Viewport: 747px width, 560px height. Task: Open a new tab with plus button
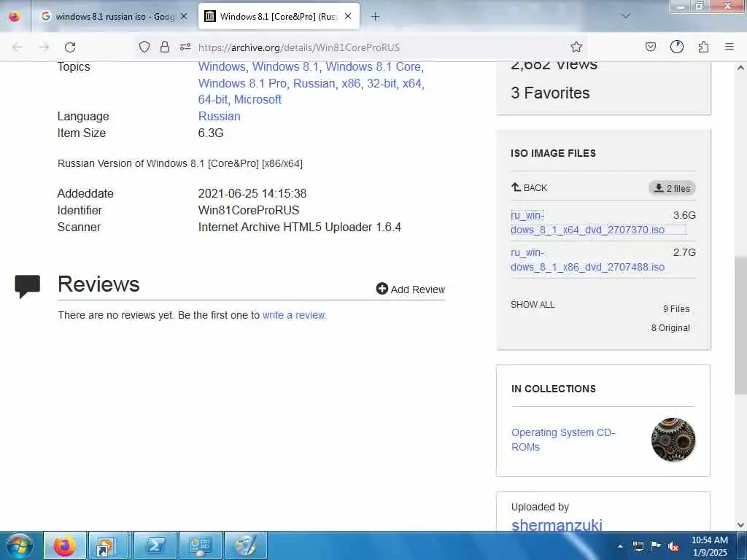[x=376, y=17]
